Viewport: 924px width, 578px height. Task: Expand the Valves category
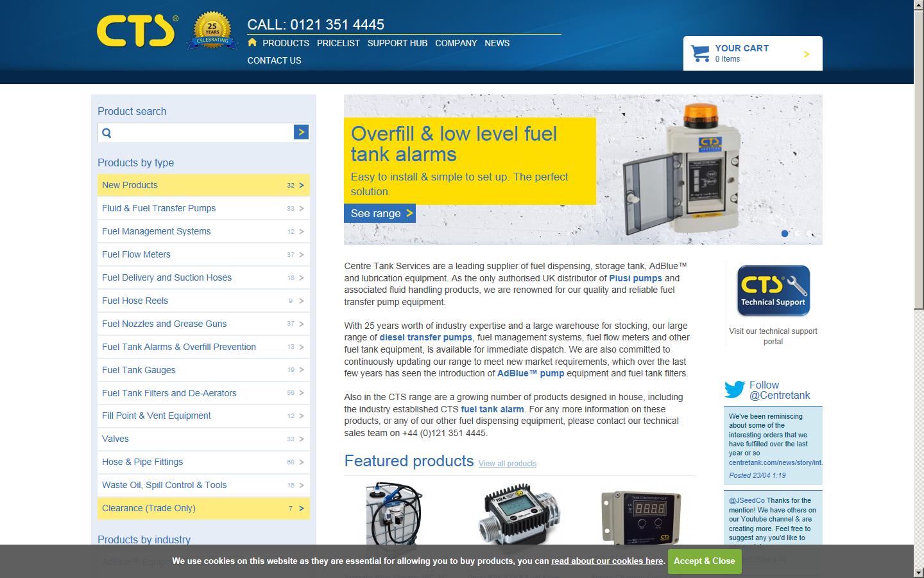[116, 439]
